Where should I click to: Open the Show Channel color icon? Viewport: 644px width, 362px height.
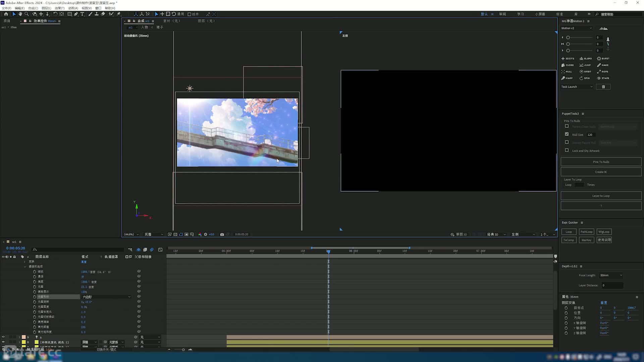[x=200, y=234]
